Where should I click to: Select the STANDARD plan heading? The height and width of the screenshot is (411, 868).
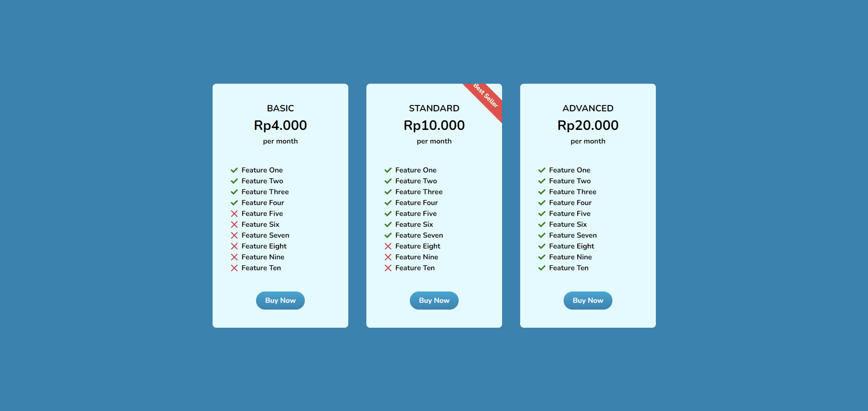click(434, 108)
